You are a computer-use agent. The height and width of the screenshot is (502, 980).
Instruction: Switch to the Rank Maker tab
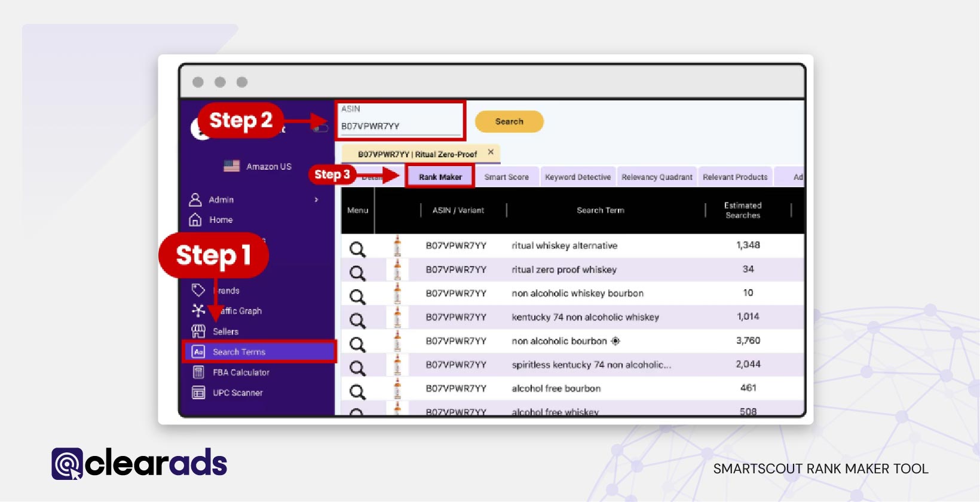(440, 177)
